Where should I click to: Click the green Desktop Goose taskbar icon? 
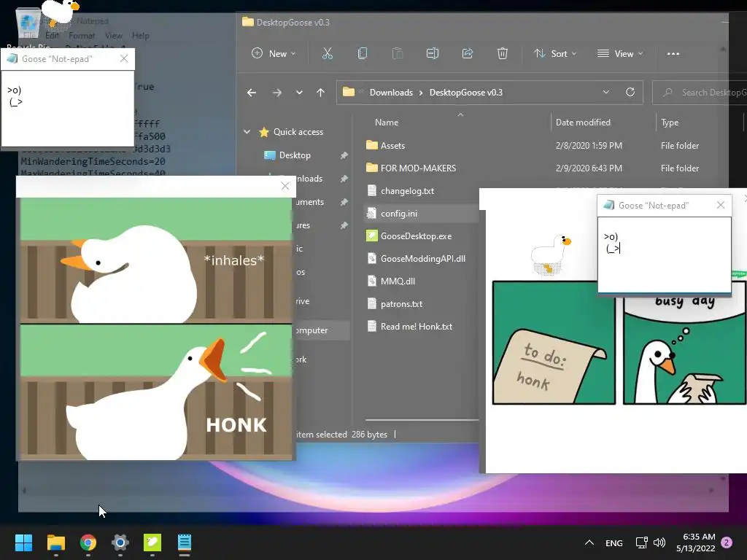[x=152, y=542]
